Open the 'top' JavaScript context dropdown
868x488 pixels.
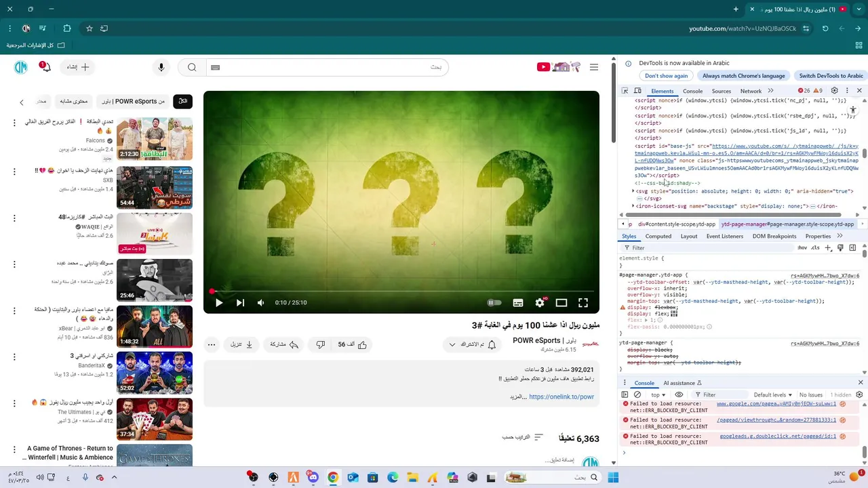coord(658,394)
